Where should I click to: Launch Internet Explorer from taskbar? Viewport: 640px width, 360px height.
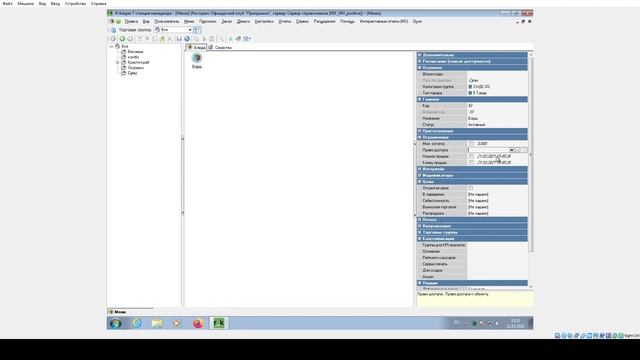[137, 323]
